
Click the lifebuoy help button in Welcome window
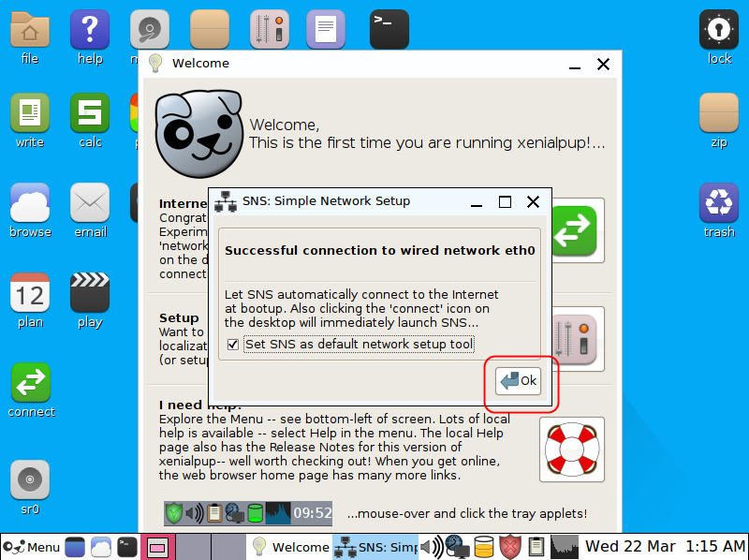point(572,449)
